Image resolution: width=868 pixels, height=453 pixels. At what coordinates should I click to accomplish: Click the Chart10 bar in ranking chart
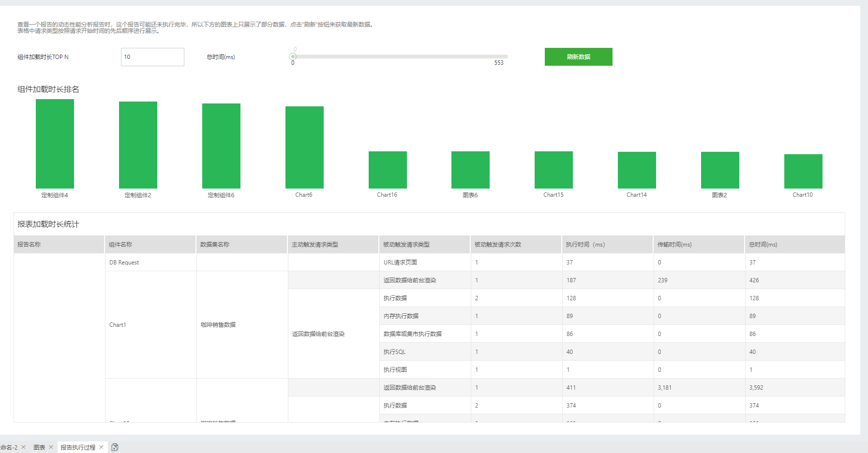803,171
